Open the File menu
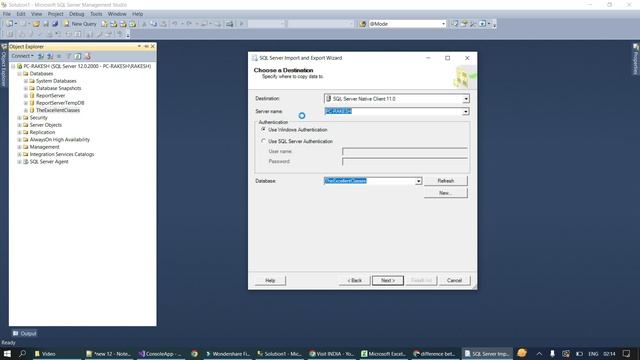The image size is (640, 360). pos(7,14)
